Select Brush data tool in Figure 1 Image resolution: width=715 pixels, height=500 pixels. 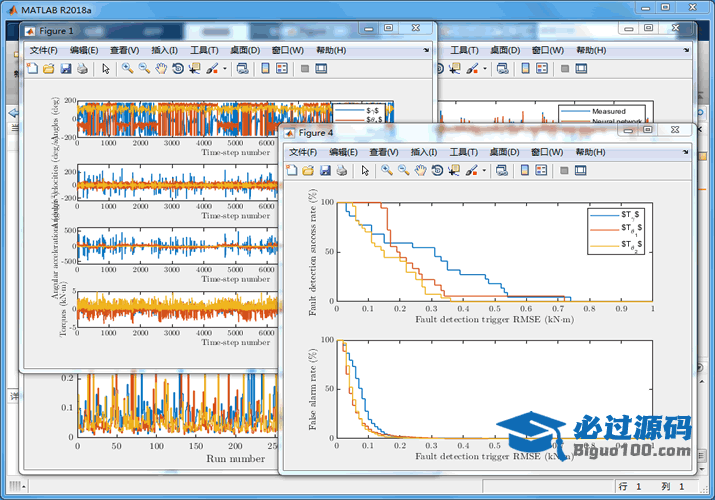[212, 69]
